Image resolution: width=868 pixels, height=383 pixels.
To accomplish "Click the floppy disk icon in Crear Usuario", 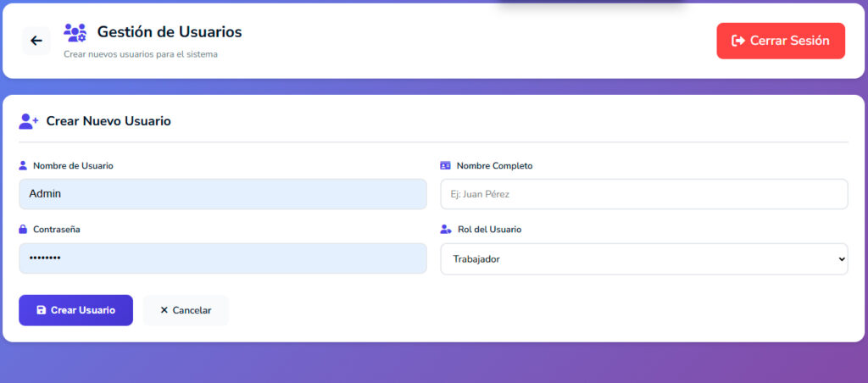I will point(41,310).
